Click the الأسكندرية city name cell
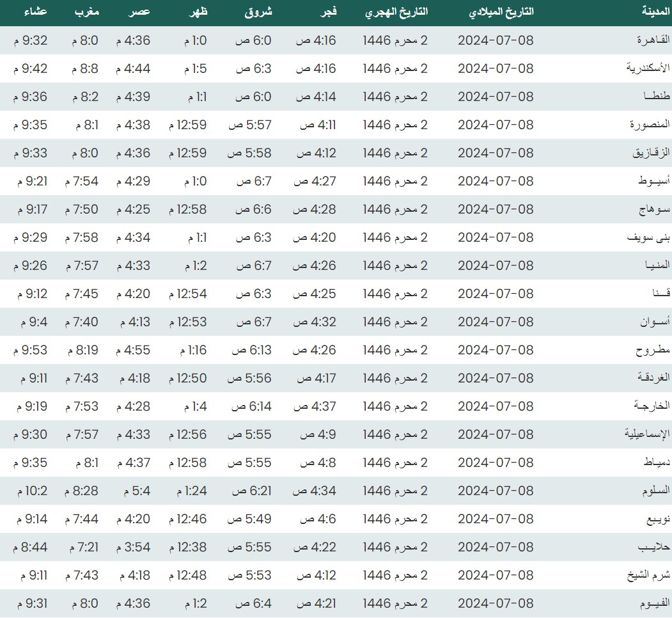 point(647,68)
